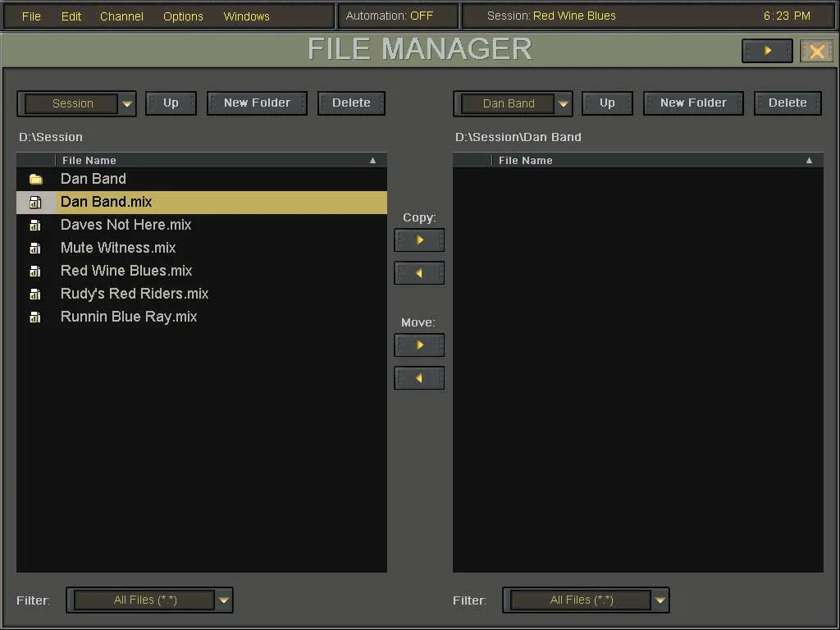Copy selected file to the left pane

[419, 273]
